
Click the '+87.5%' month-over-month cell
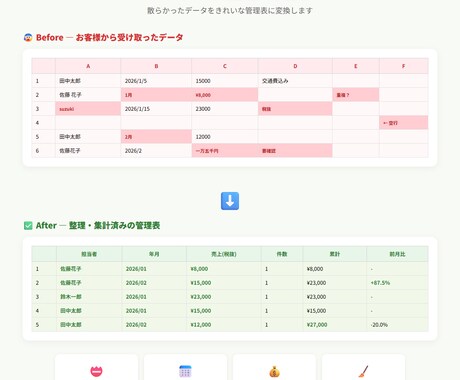click(397, 283)
